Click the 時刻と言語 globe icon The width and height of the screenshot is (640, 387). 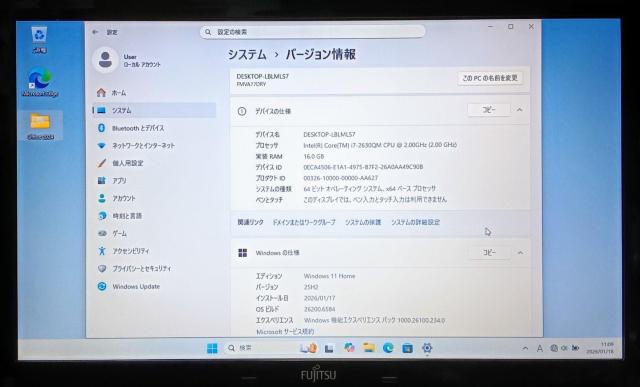(102, 216)
